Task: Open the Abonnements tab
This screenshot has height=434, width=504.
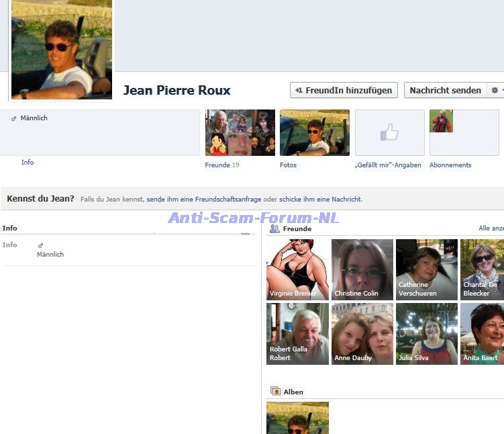Action: click(x=450, y=165)
